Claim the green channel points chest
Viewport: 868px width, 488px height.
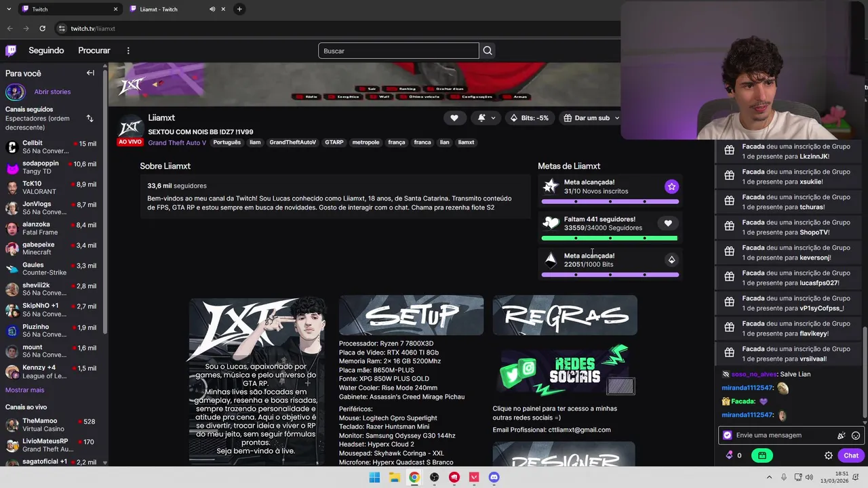click(762, 455)
